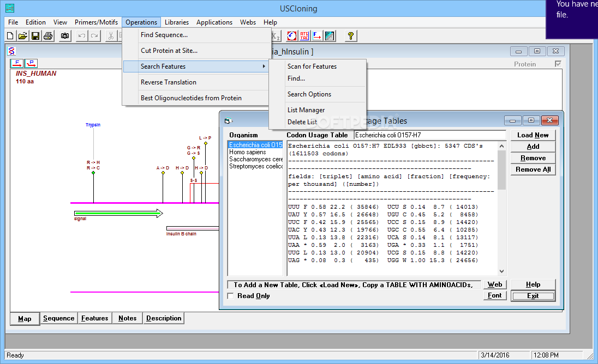Click the Load New button

(533, 135)
